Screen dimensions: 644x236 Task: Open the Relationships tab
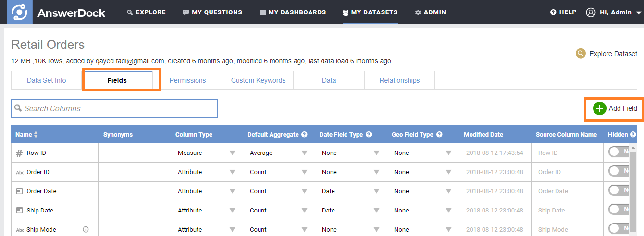pyautogui.click(x=400, y=80)
